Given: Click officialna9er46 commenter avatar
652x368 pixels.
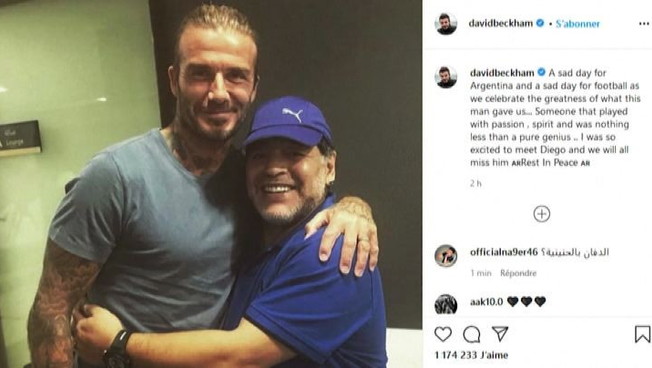Looking at the screenshot, I should [x=446, y=255].
